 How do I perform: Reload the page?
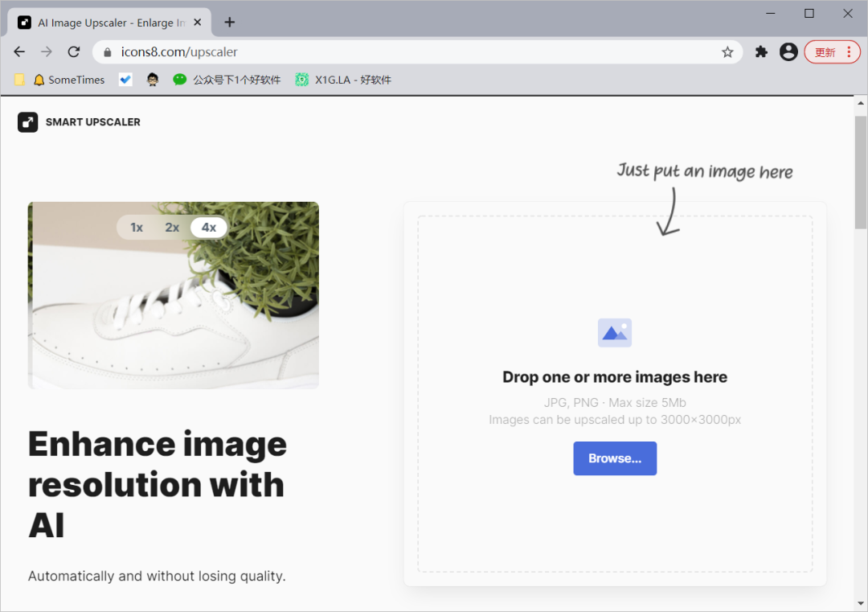[74, 52]
